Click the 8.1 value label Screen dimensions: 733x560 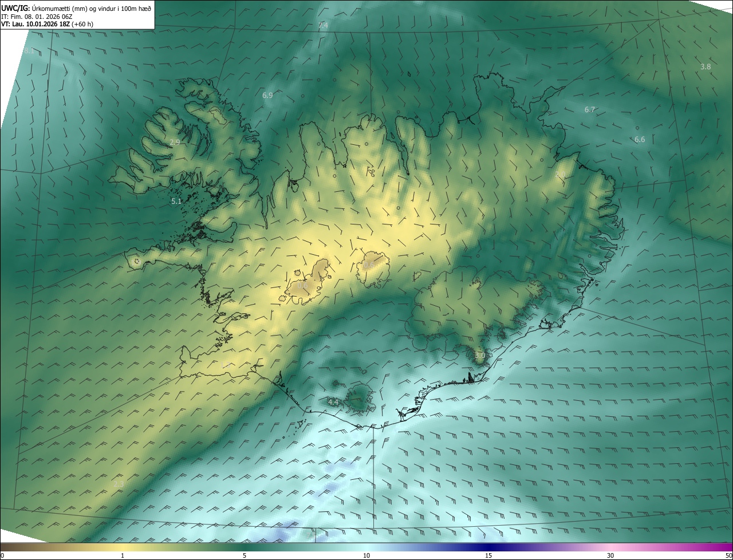[x=29, y=51]
